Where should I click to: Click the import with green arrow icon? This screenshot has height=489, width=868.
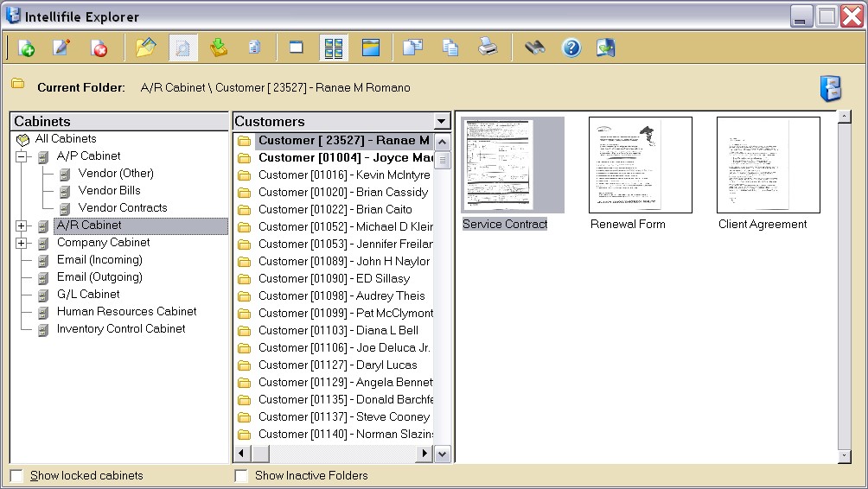[219, 48]
